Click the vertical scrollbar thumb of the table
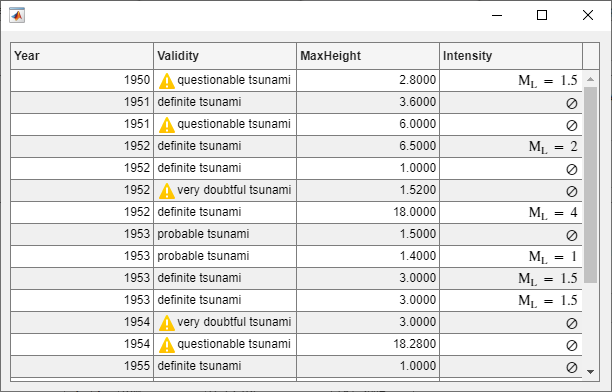Viewport: 612px width, 392px height. tap(591, 185)
